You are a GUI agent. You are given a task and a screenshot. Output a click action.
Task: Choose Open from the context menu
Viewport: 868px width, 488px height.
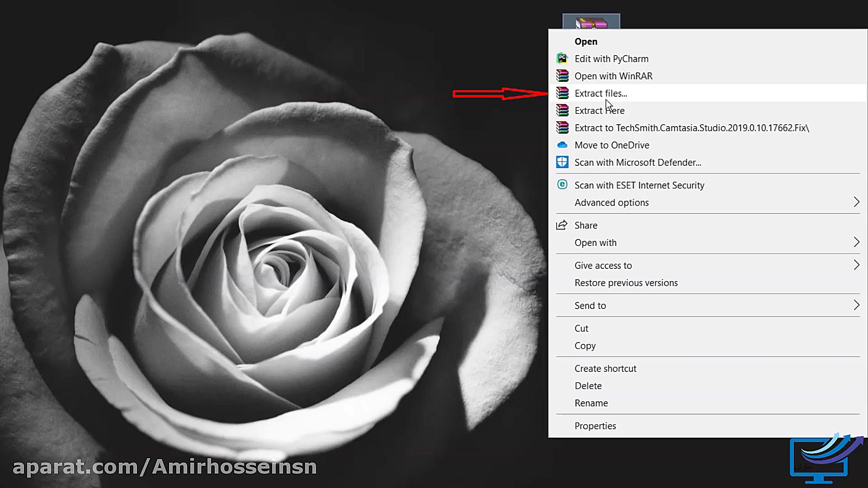pos(586,42)
